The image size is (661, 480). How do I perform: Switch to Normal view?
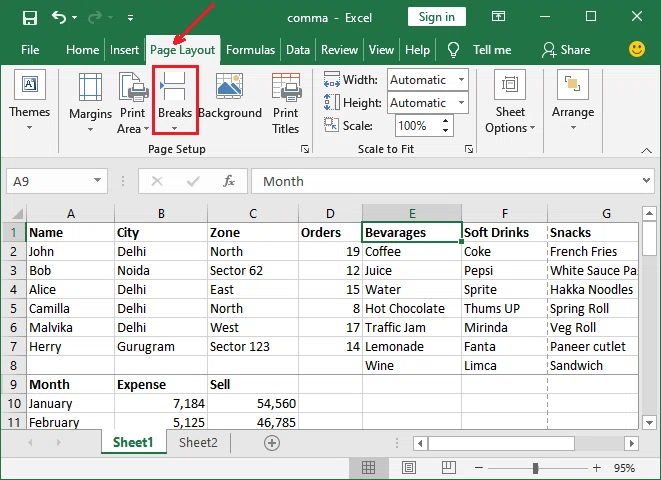368,467
